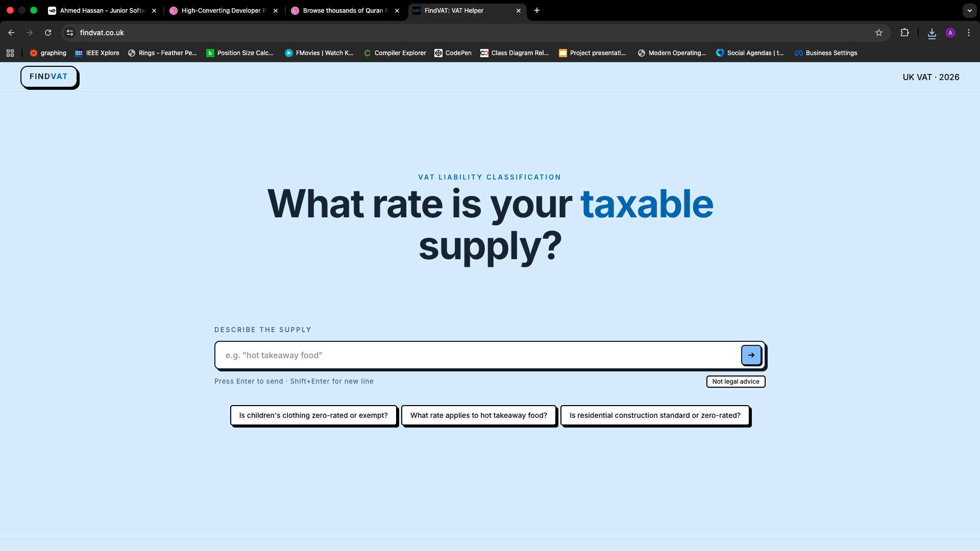This screenshot has height=551, width=980.
Task: Switch to Ahmed Hassan portfolio tab
Action: [102, 10]
